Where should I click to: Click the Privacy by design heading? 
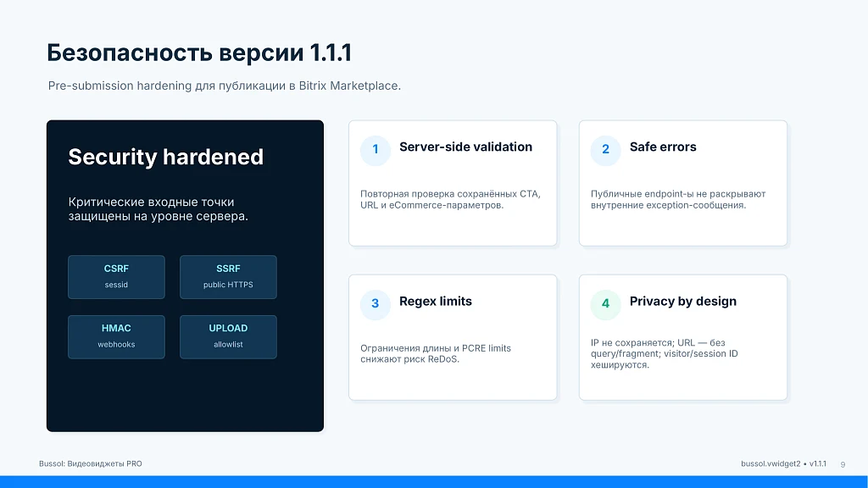click(683, 302)
